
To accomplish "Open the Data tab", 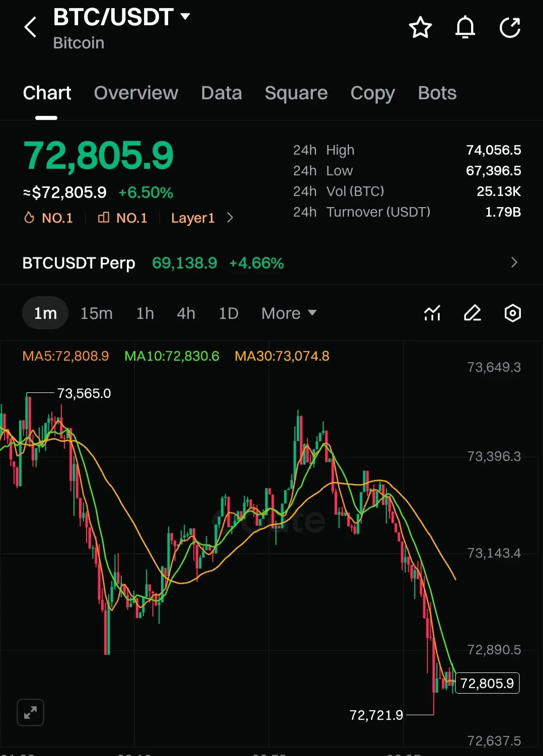I will click(221, 93).
